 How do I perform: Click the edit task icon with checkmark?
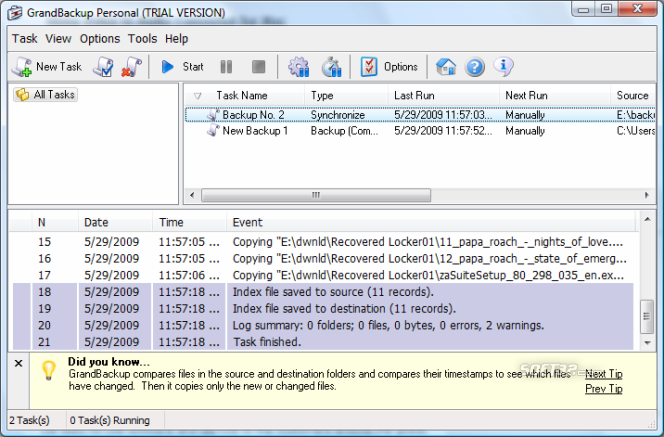[103, 66]
